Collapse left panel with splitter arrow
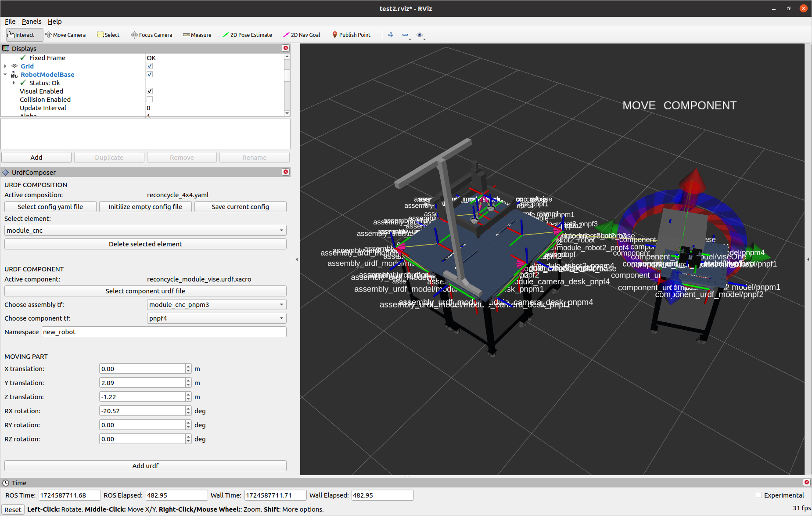The image size is (812, 516). click(297, 259)
